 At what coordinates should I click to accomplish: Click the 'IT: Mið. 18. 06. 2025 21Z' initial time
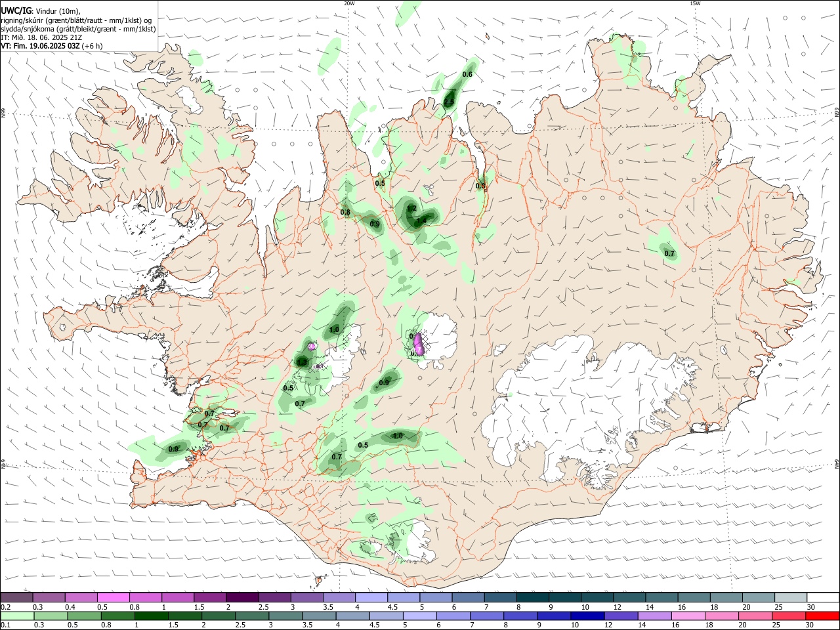click(40, 37)
